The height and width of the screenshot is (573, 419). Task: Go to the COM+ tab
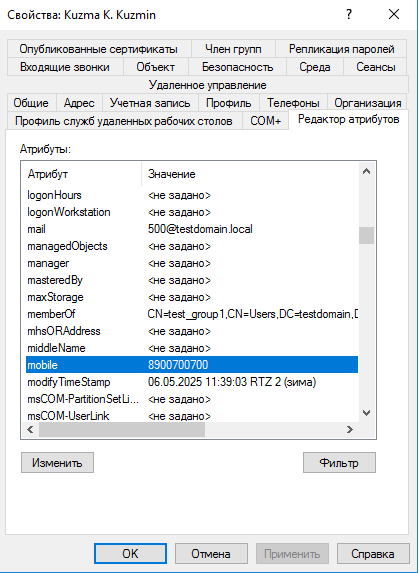[266, 121]
